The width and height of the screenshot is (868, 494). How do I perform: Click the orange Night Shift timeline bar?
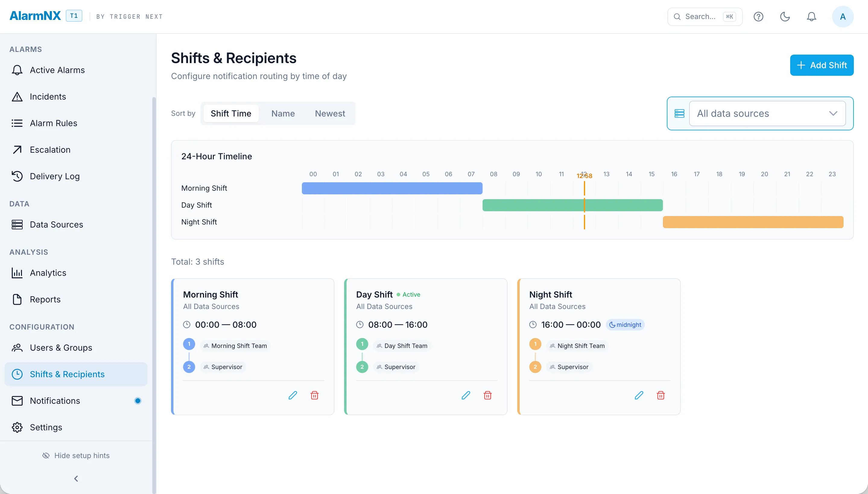[753, 222]
